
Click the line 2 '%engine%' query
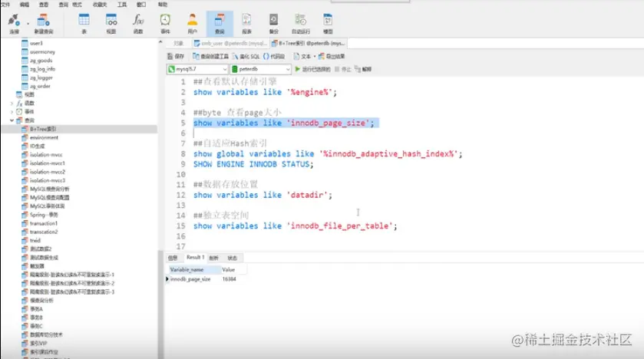click(265, 92)
